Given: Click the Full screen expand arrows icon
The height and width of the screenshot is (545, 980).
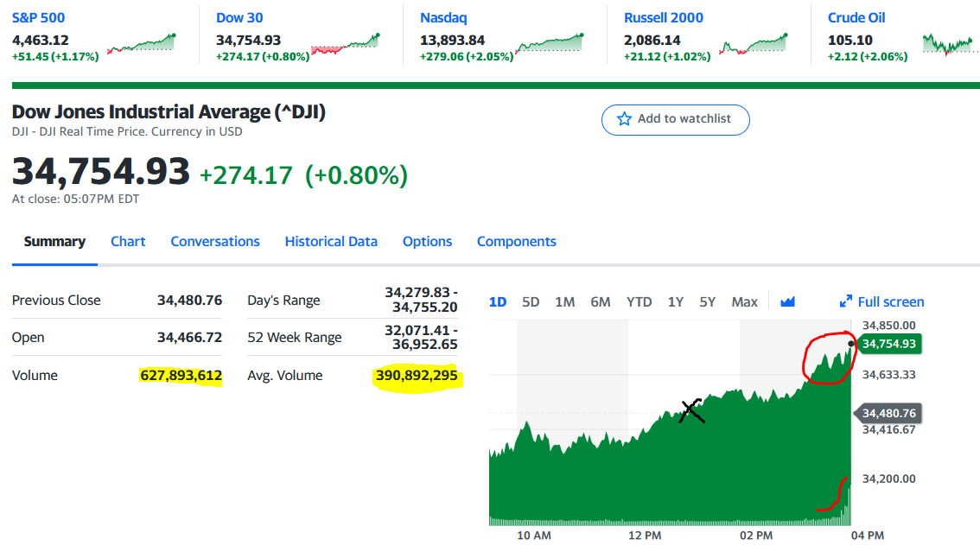Looking at the screenshot, I should (x=846, y=302).
